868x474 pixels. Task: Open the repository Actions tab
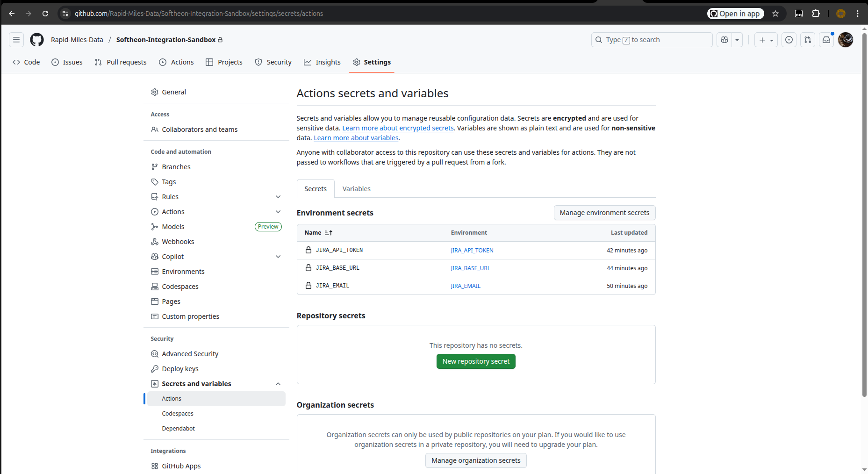pos(176,62)
